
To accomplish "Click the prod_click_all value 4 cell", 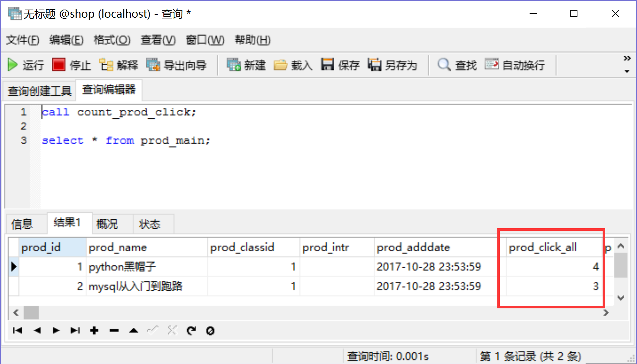I will (x=555, y=267).
